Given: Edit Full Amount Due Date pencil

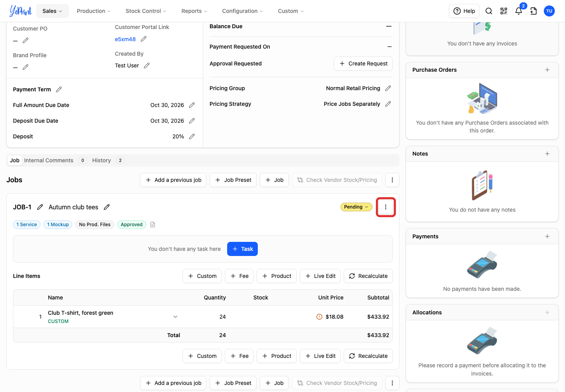Looking at the screenshot, I should pyautogui.click(x=192, y=105).
